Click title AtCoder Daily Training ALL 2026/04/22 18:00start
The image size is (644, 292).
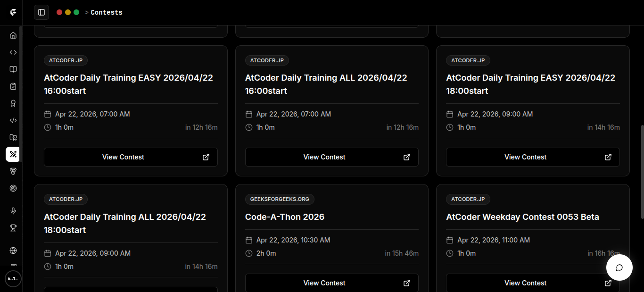click(125, 223)
